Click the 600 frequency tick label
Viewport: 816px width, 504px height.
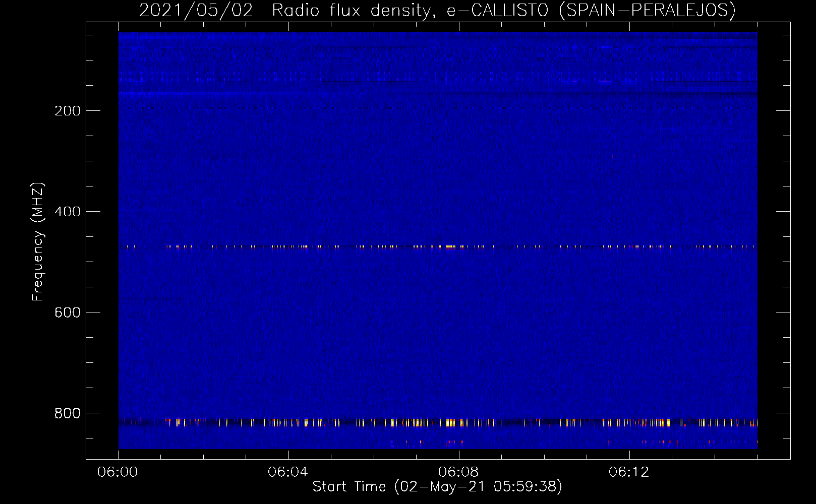pos(68,312)
